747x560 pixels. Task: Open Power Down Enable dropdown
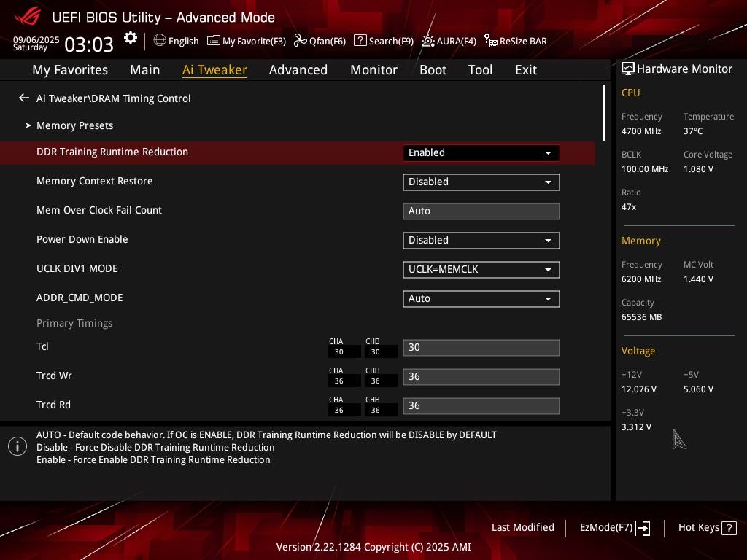(481, 240)
